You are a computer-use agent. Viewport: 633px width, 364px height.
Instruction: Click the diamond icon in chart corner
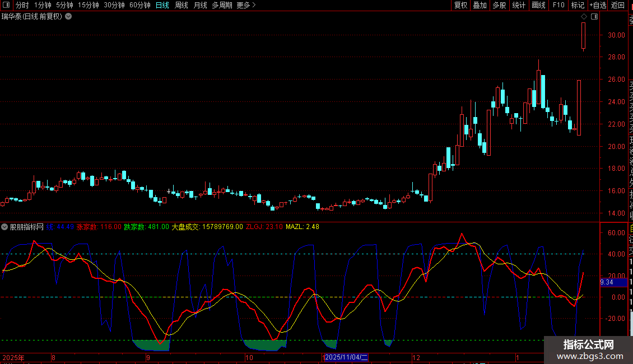(x=584, y=17)
